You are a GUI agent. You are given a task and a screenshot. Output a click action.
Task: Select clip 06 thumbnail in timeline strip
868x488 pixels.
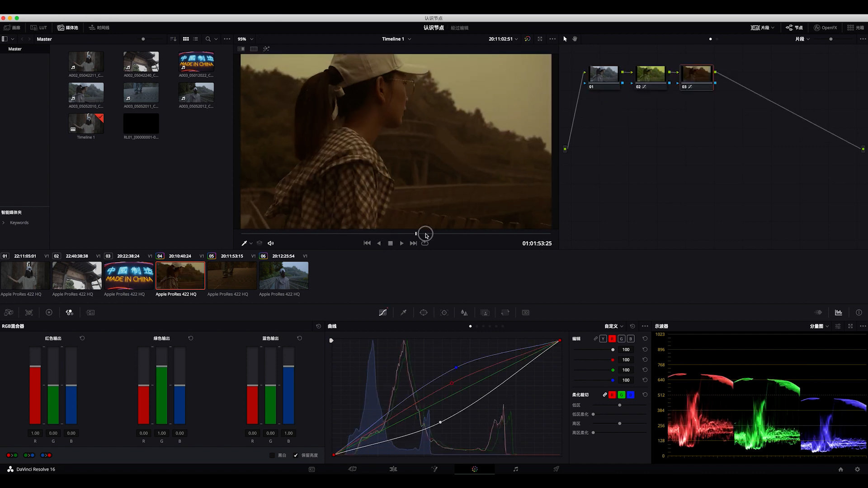click(x=283, y=276)
